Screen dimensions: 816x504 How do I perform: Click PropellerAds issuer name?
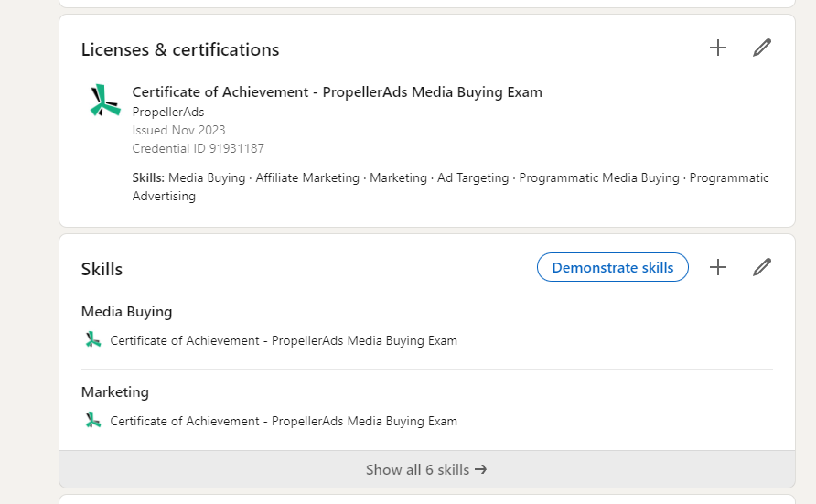pos(168,112)
